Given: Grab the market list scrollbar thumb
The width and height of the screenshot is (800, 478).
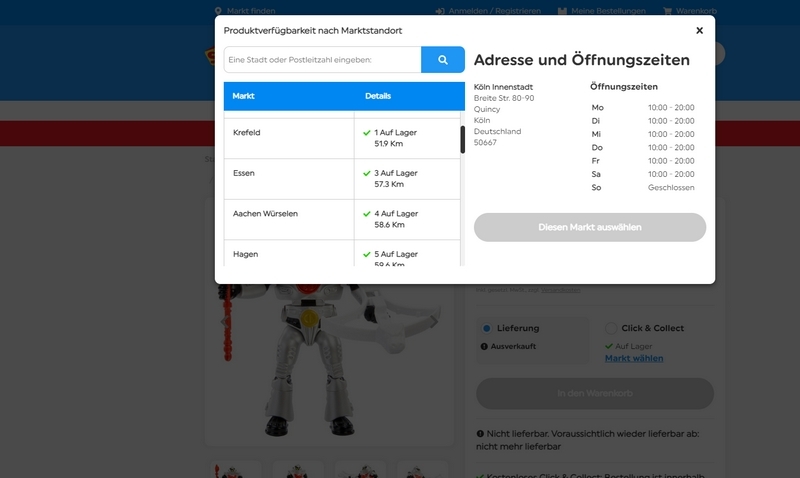Looking at the screenshot, I should 463,139.
